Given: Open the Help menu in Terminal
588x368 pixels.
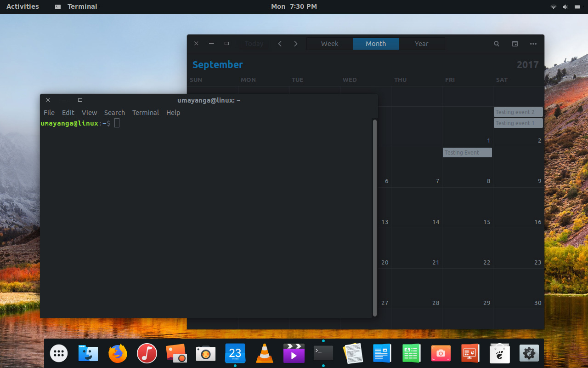Looking at the screenshot, I should pyautogui.click(x=173, y=113).
